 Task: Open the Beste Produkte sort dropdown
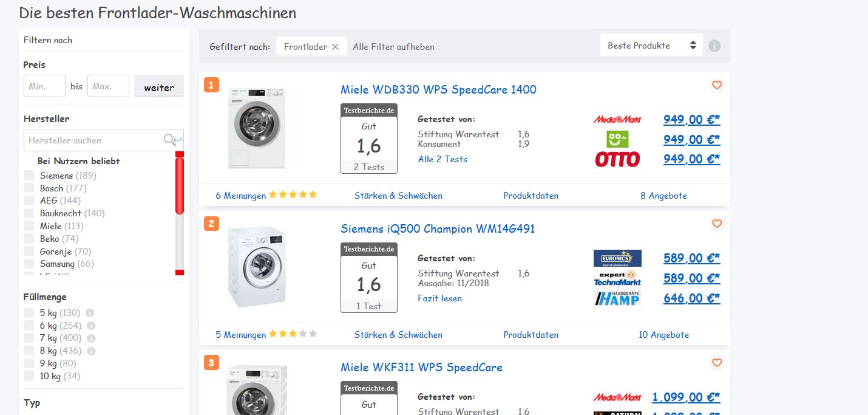point(651,46)
